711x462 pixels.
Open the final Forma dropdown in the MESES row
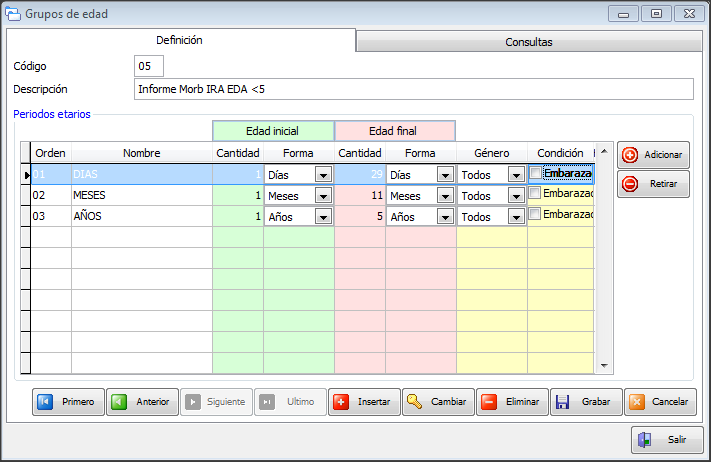pos(445,195)
